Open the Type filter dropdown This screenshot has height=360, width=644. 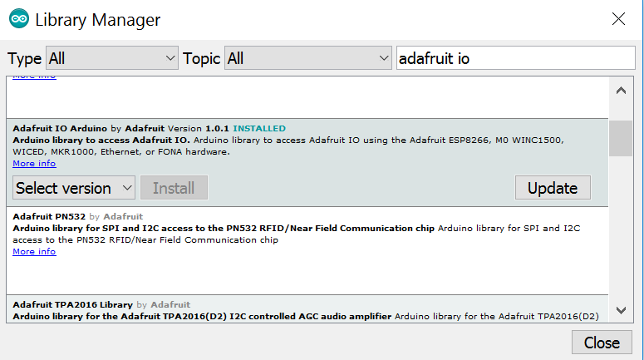click(x=111, y=58)
